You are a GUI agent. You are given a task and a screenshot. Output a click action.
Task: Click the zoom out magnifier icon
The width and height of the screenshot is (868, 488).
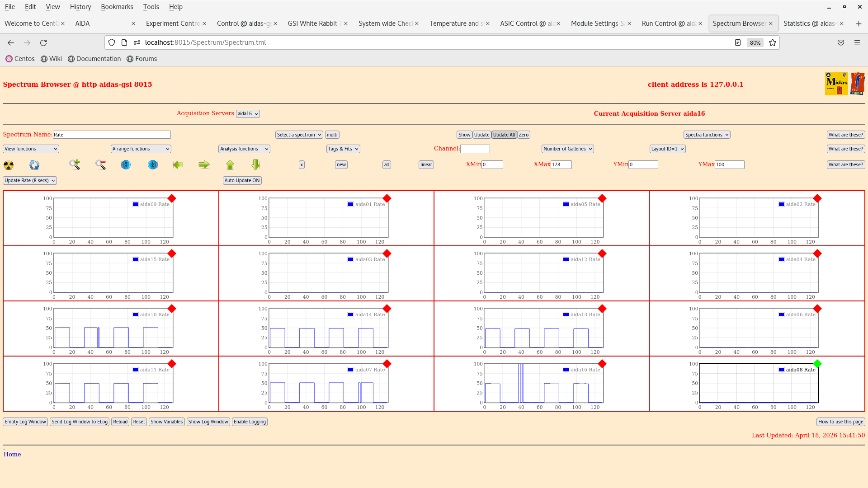pyautogui.click(x=100, y=165)
